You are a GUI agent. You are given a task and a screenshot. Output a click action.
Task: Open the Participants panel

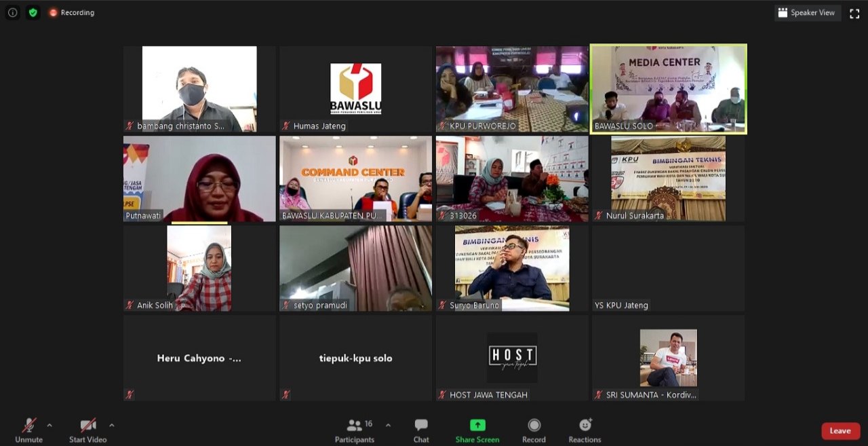click(355, 430)
